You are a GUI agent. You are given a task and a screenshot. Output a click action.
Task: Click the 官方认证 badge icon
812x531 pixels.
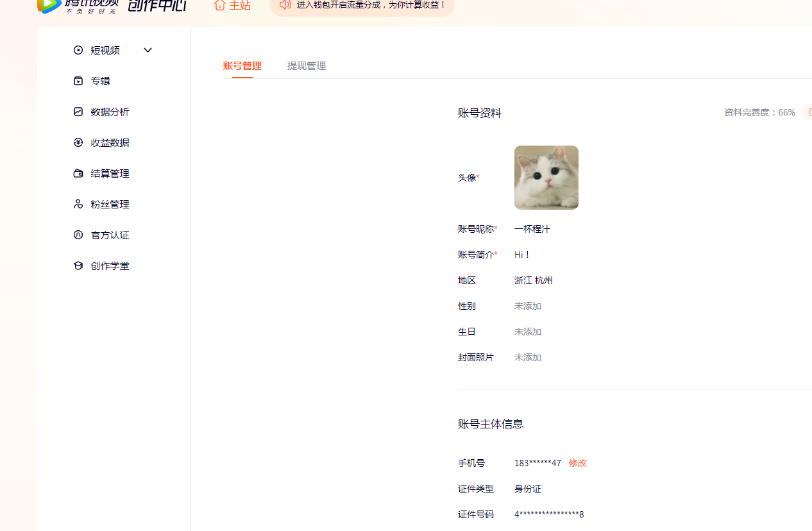tap(78, 235)
